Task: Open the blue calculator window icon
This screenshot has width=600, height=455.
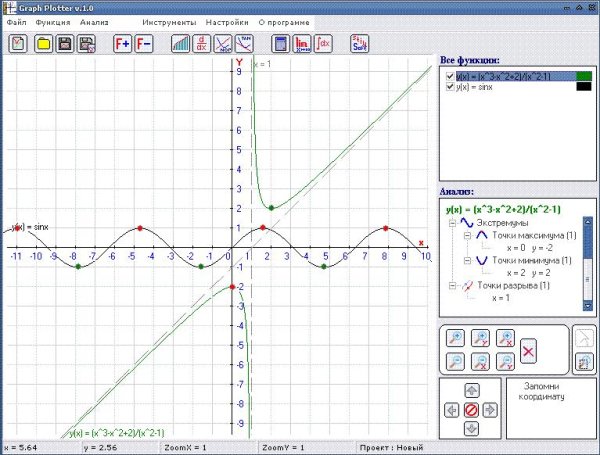Action: (x=280, y=44)
